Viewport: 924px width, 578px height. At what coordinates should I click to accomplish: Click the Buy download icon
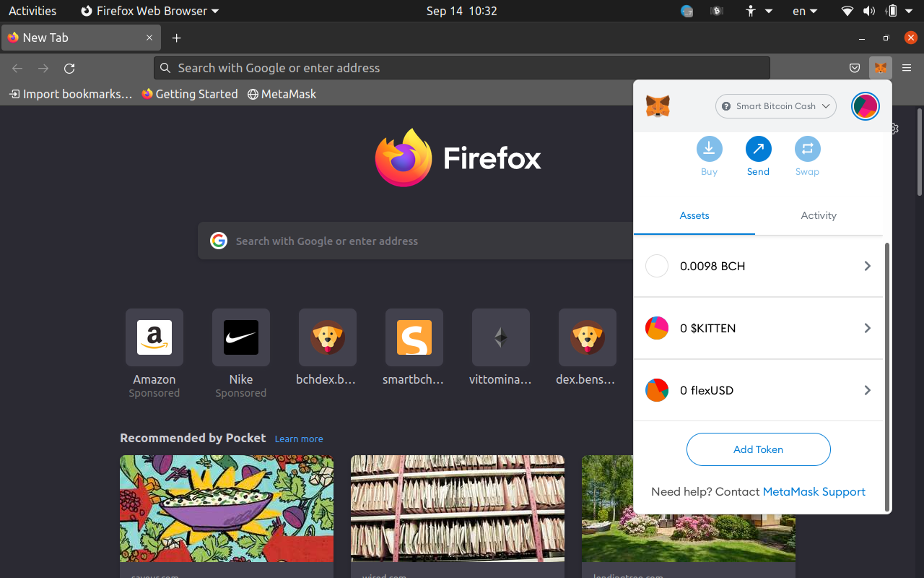coord(709,149)
